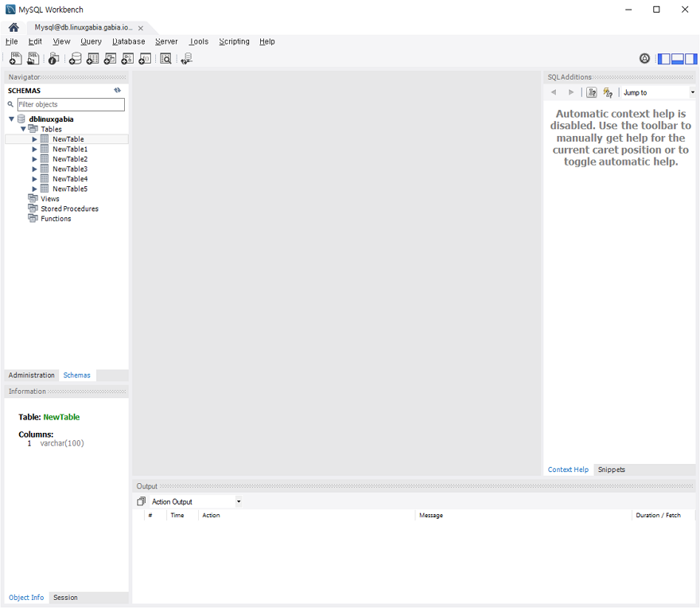Create a new stored procedure icon
Image resolution: width=700 pixels, height=608 pixels.
[x=128, y=59]
